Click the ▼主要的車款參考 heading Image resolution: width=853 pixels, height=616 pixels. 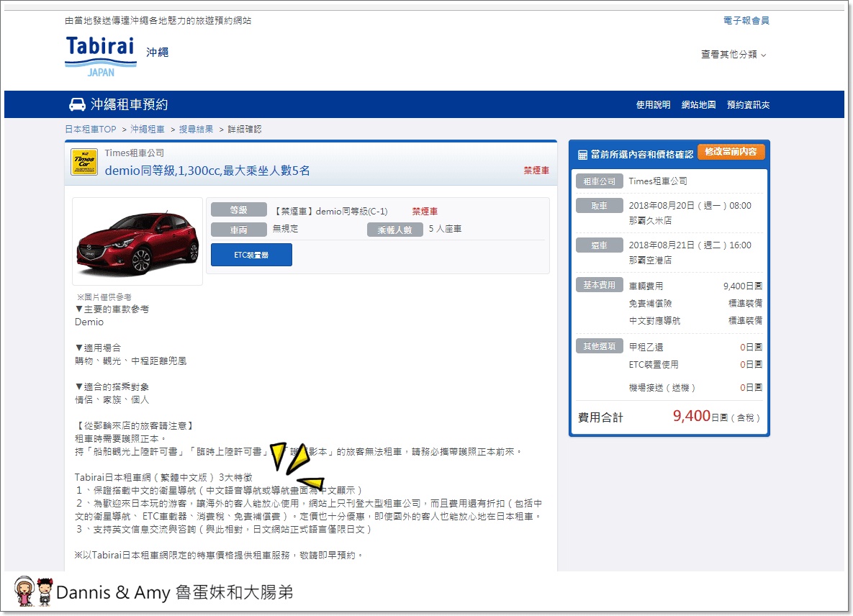pos(112,309)
